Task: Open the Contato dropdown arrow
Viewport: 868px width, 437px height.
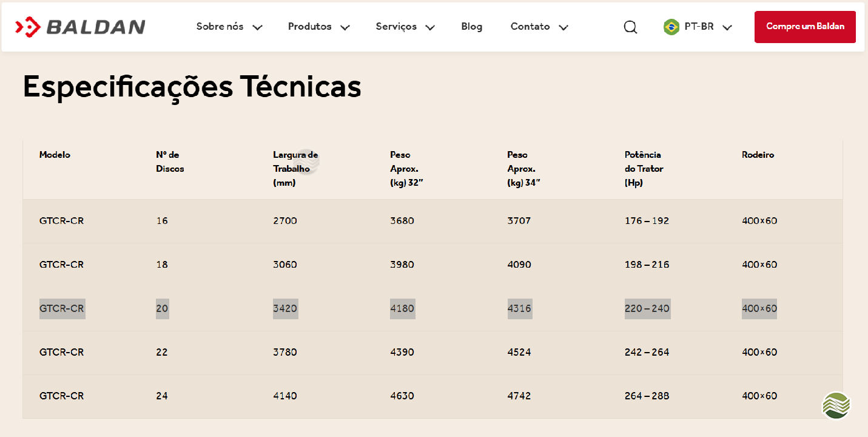Action: point(564,27)
